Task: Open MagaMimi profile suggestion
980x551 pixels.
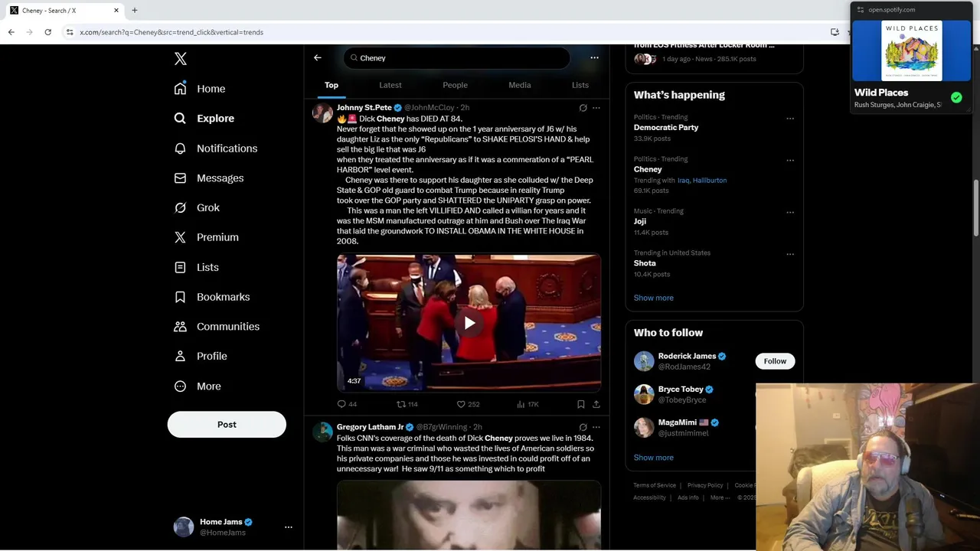Action: click(678, 422)
